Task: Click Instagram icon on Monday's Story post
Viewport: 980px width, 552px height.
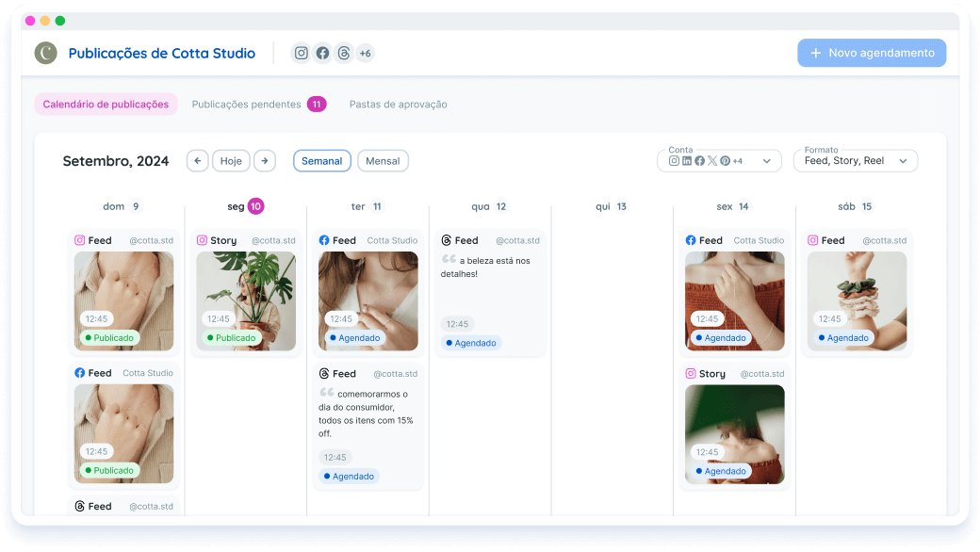Action: coord(202,240)
